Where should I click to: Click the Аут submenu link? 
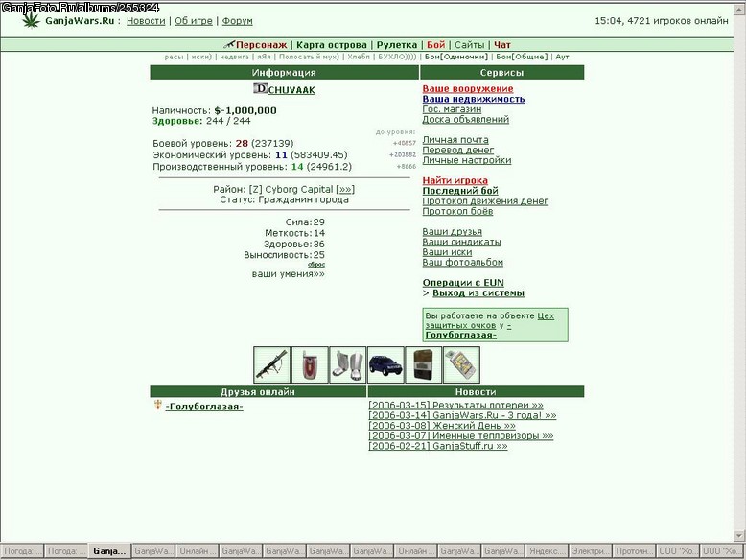(562, 57)
